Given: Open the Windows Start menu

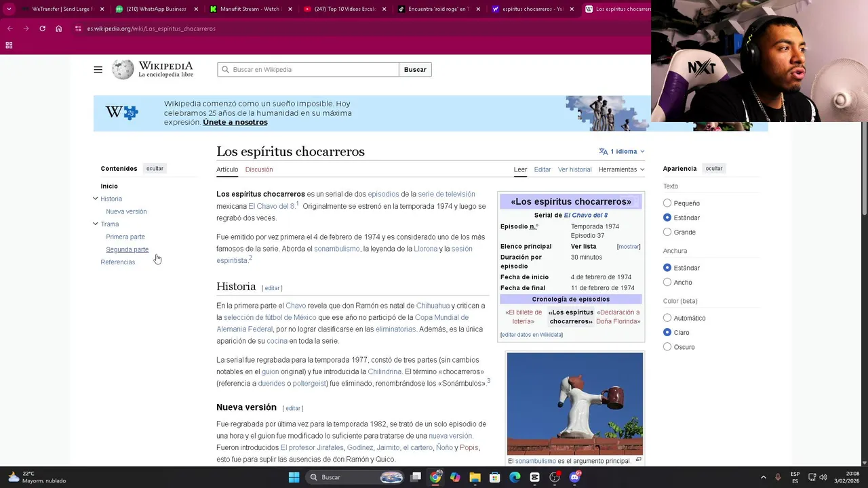Looking at the screenshot, I should tap(294, 477).
